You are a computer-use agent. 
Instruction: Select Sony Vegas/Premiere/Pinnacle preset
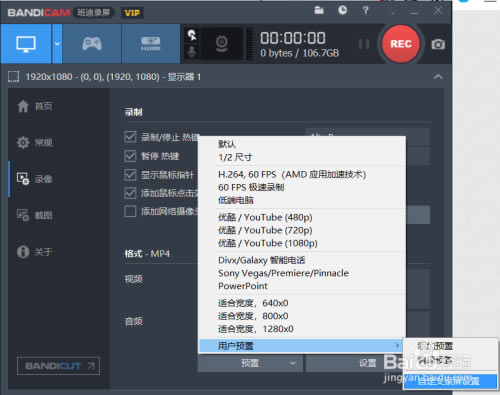point(302,273)
